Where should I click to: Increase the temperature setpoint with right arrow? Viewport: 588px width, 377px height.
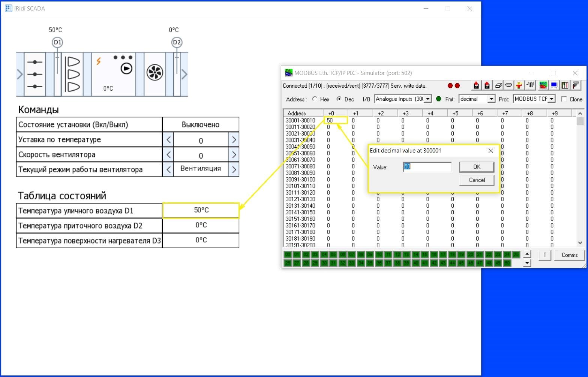[234, 140]
